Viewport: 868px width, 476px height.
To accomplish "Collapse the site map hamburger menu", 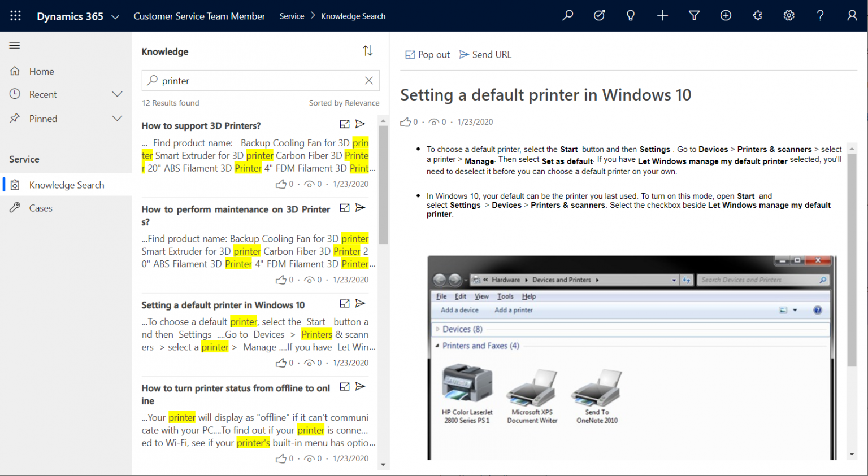I will coord(15,46).
